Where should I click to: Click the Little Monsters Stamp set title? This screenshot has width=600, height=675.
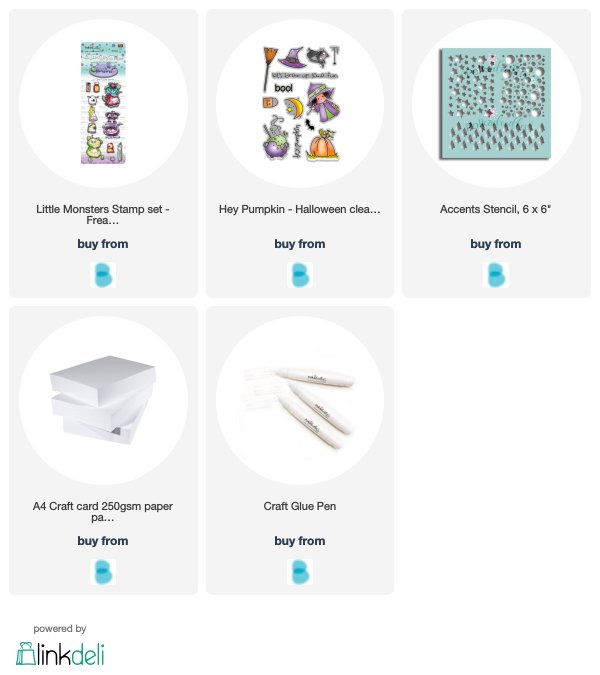coord(103,214)
